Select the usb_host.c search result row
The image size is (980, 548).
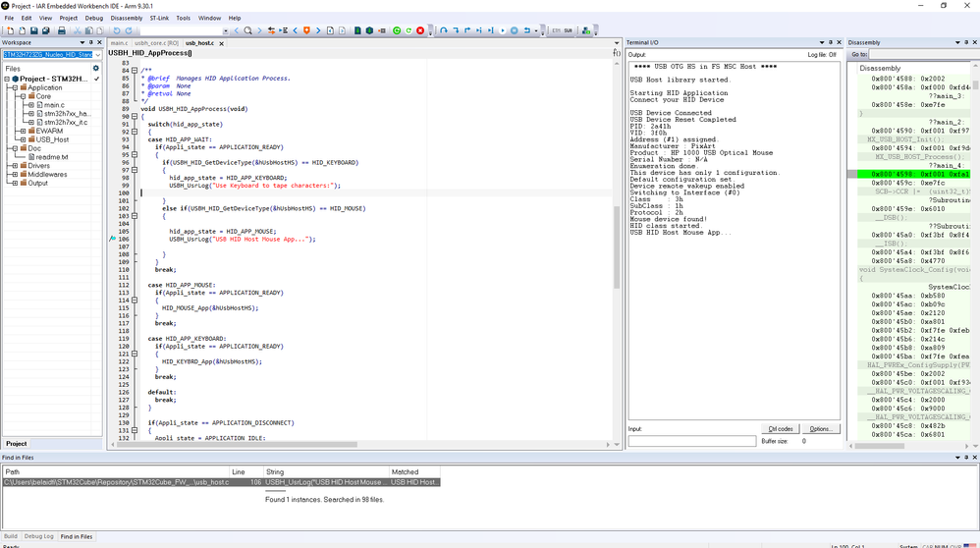221,482
